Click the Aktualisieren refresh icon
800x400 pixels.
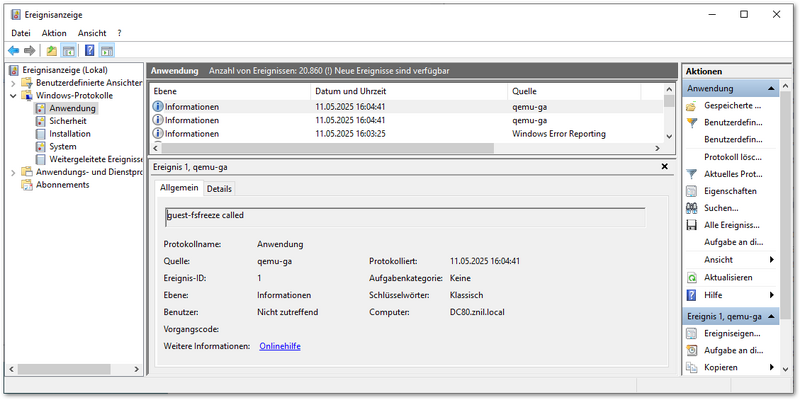pos(691,277)
